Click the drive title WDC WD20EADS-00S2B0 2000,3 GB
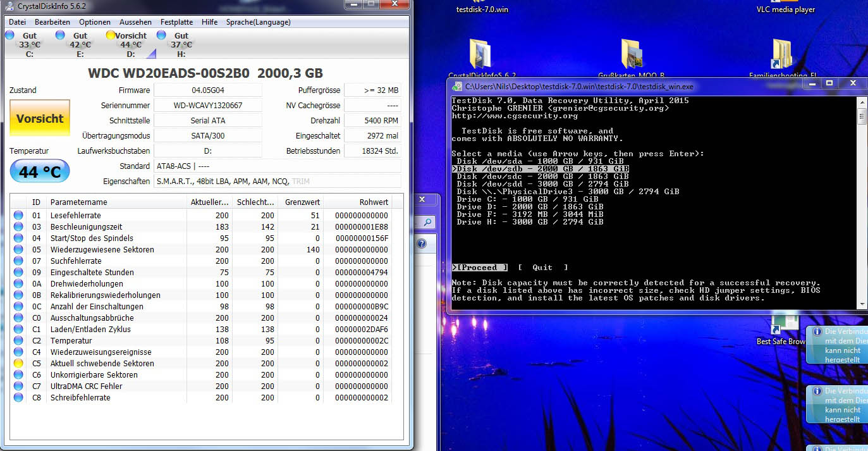The image size is (868, 451). click(x=205, y=73)
